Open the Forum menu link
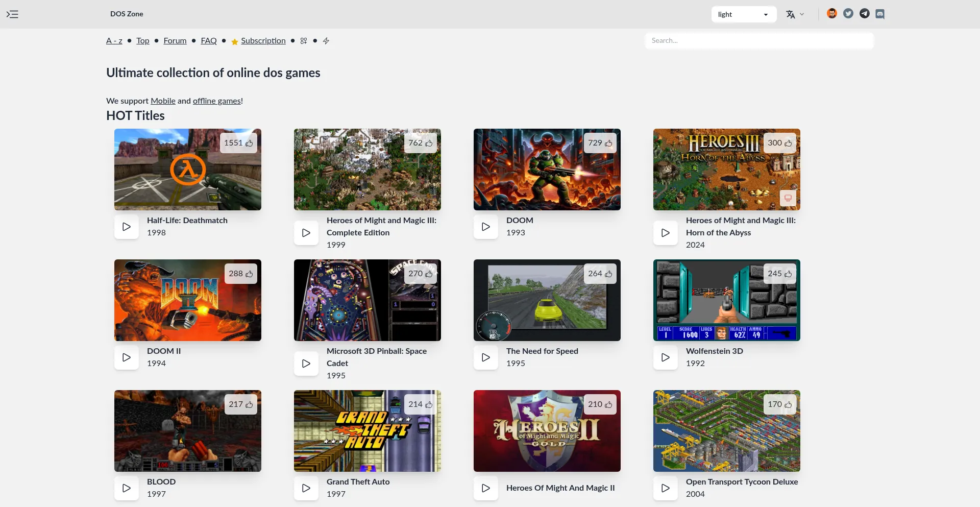The image size is (980, 507). (x=175, y=41)
